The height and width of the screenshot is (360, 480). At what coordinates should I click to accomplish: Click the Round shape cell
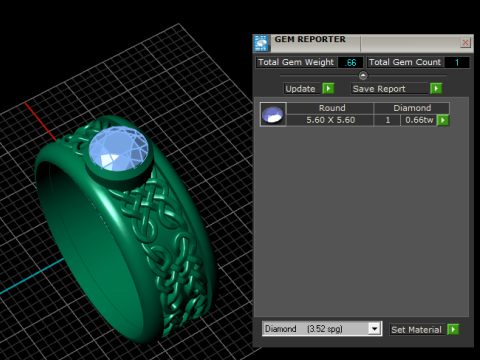[x=330, y=108]
